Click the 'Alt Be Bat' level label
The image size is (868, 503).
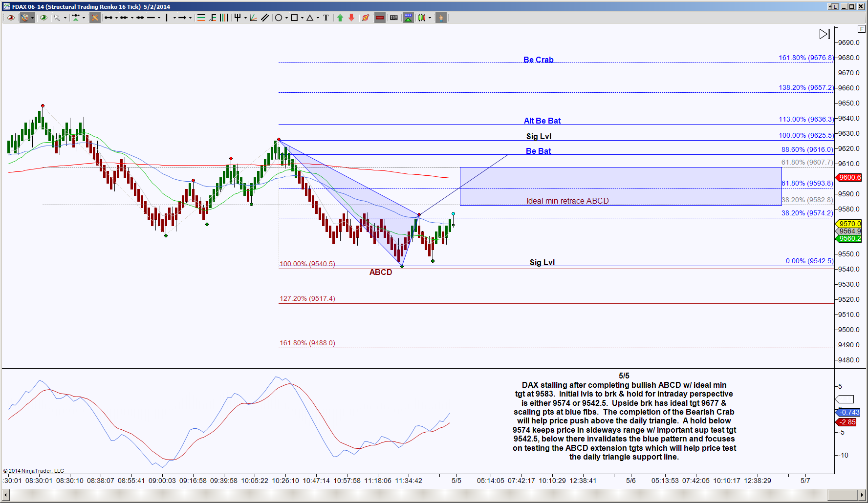click(542, 121)
